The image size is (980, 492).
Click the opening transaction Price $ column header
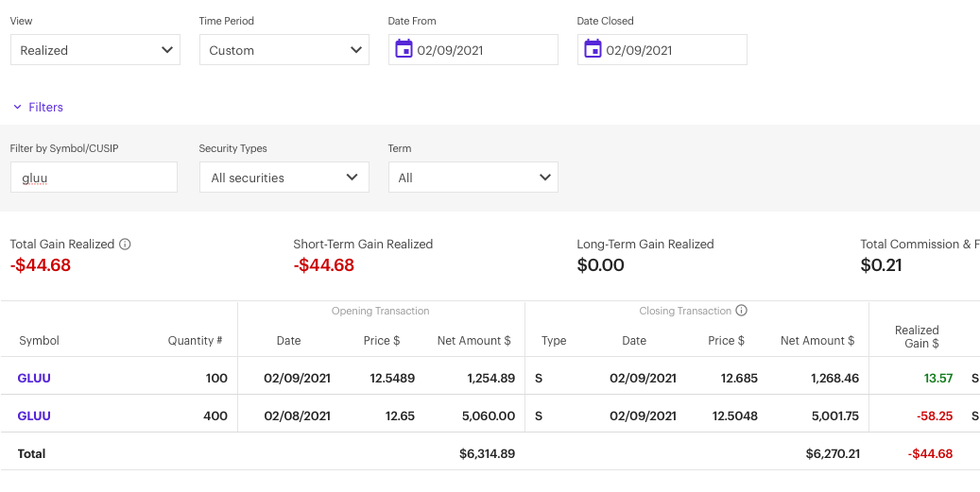pos(381,341)
